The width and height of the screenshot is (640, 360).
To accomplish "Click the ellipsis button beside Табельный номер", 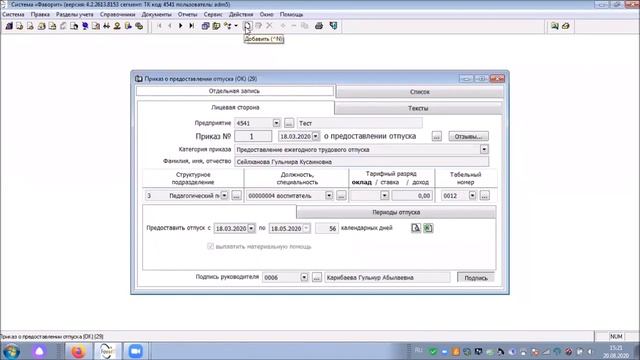I will pyautogui.click(x=484, y=196).
